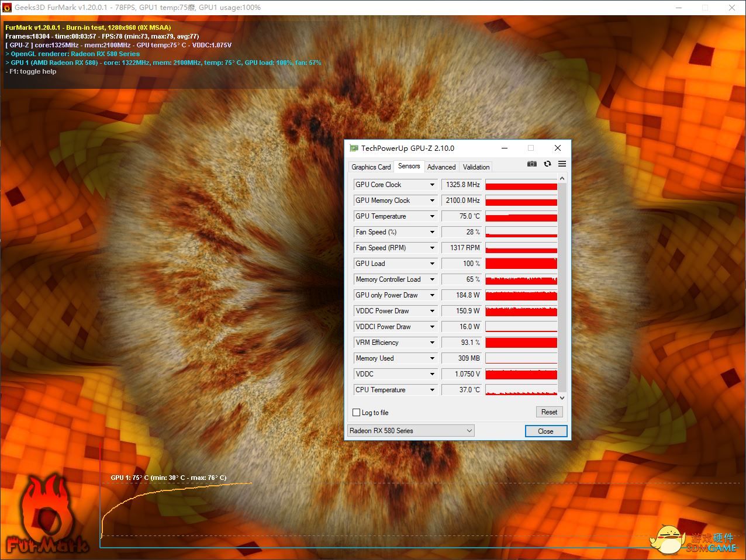Screen dimensions: 746x560
Task: Click the 2100.0 MHz memory clock value
Action: point(462,201)
